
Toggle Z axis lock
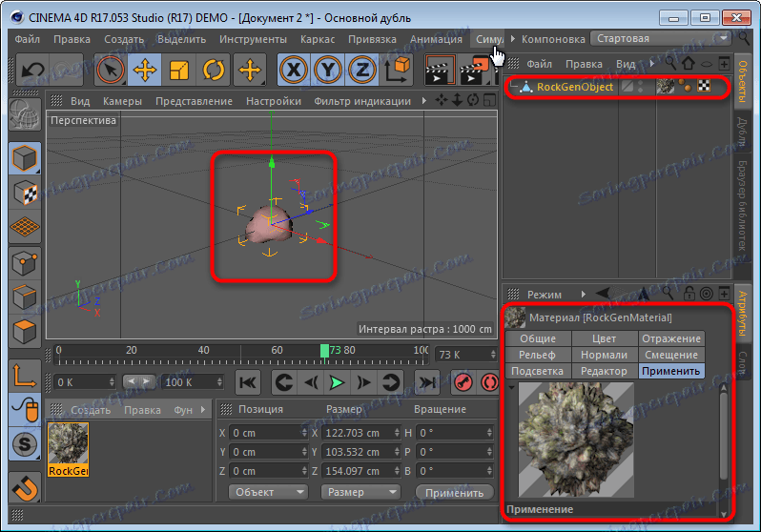click(x=361, y=70)
